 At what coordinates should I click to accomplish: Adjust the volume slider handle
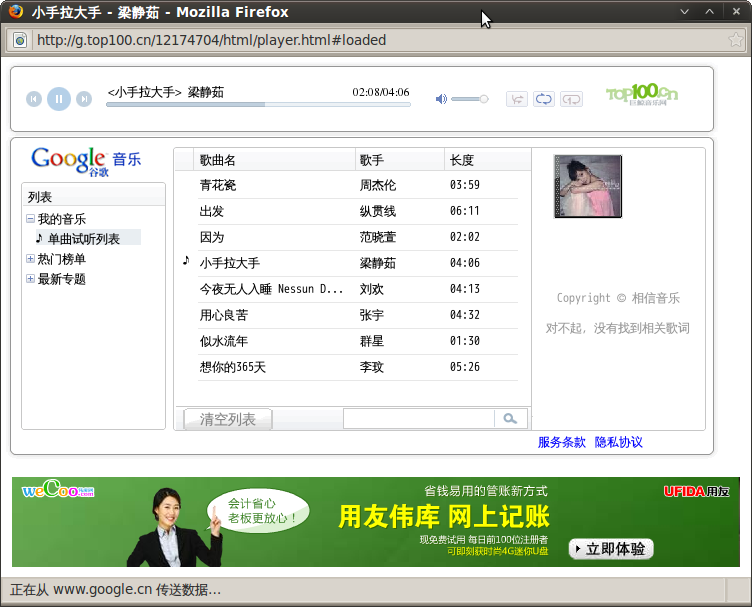tap(484, 99)
